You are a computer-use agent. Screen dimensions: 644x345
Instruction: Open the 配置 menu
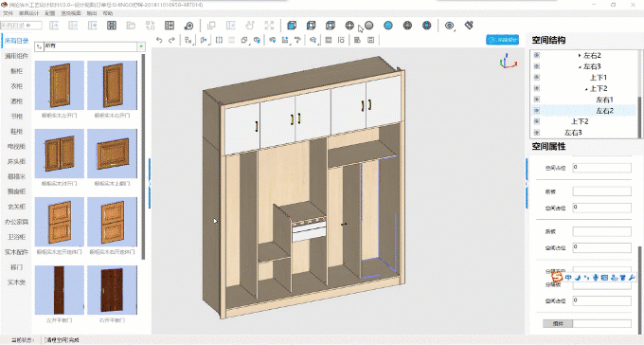49,13
